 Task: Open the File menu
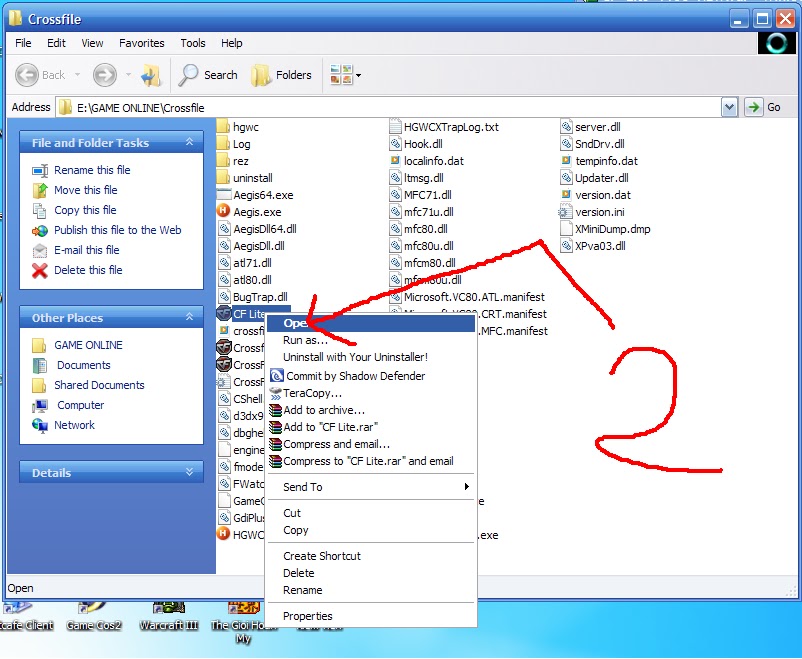coord(23,43)
